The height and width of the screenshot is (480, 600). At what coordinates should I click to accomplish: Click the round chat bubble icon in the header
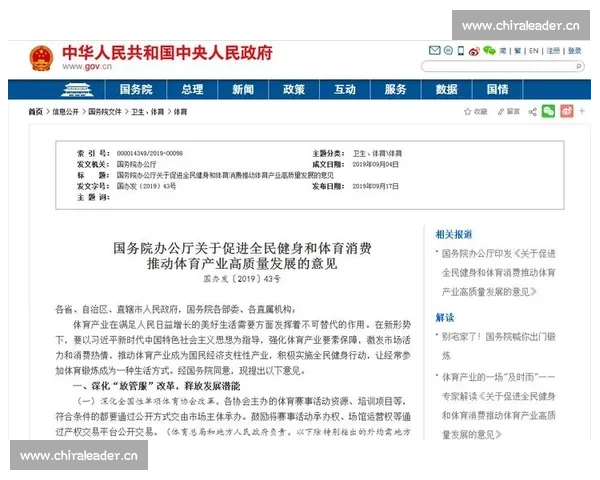coord(448,51)
